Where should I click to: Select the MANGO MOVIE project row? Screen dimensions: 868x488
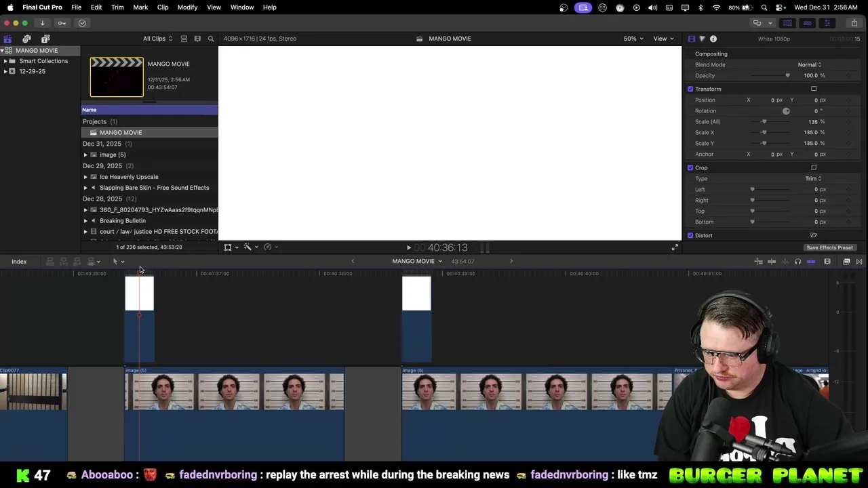(x=150, y=132)
